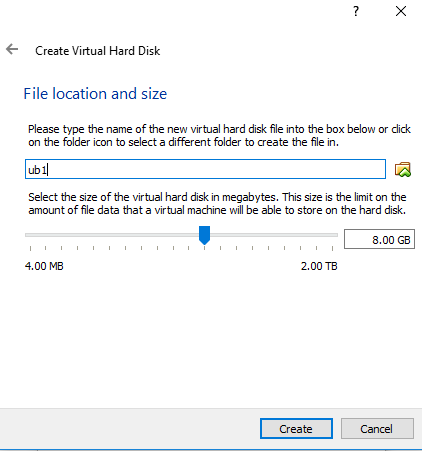This screenshot has height=451, width=422.
Task: Select the 8.00 GB size text box
Action: pos(379,239)
